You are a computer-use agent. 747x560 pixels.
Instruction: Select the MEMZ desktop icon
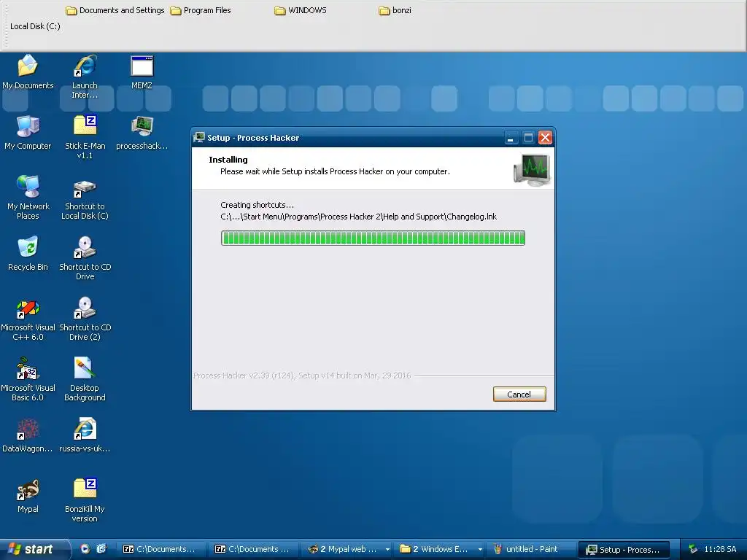coord(142,72)
